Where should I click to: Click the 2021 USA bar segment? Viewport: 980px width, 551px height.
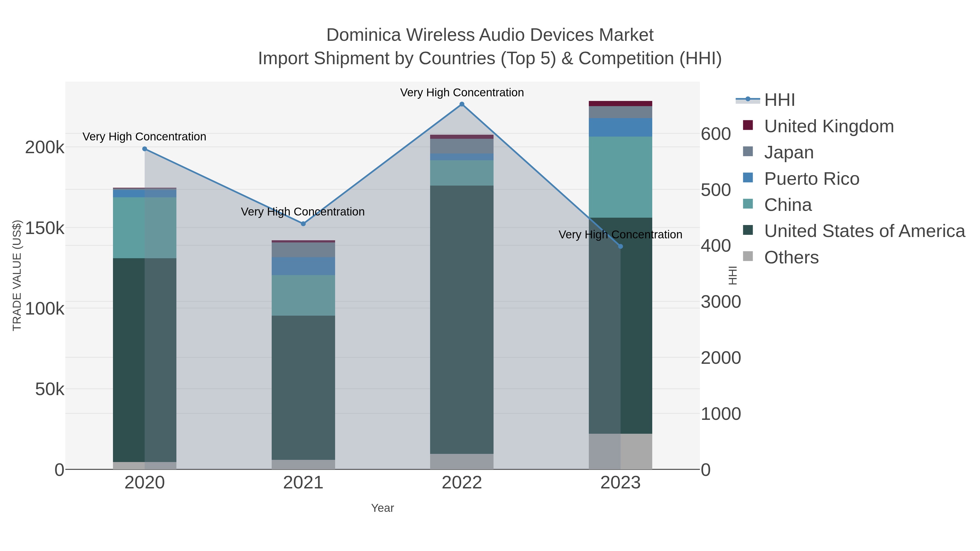coord(303,388)
